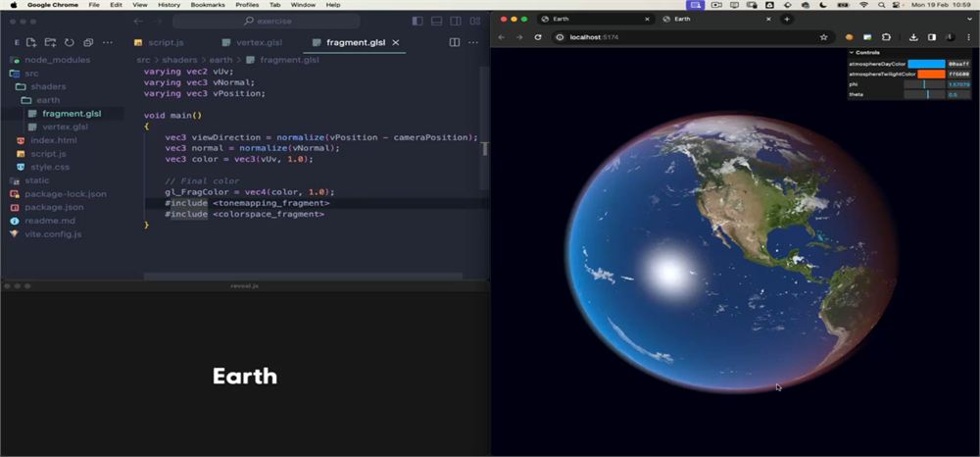Screen dimensions: 980x457
Task: Toggle Chrome side panel
Action: 932,37
